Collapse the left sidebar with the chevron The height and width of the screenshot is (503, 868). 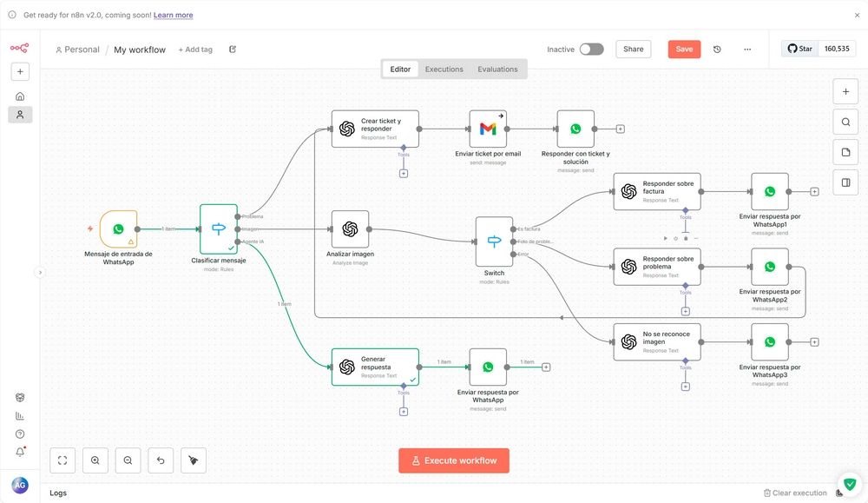coord(40,271)
